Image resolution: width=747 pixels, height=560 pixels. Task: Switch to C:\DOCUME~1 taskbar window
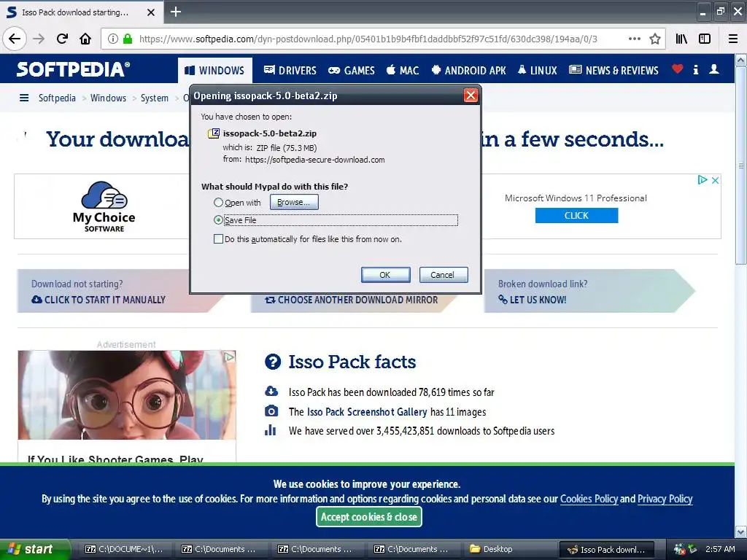tap(124, 549)
